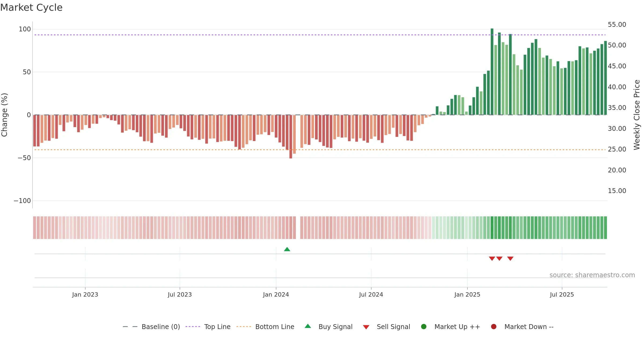Click the orange dotted line legend swatch
Image resolution: width=644 pixels, height=362 pixels.
click(244, 327)
